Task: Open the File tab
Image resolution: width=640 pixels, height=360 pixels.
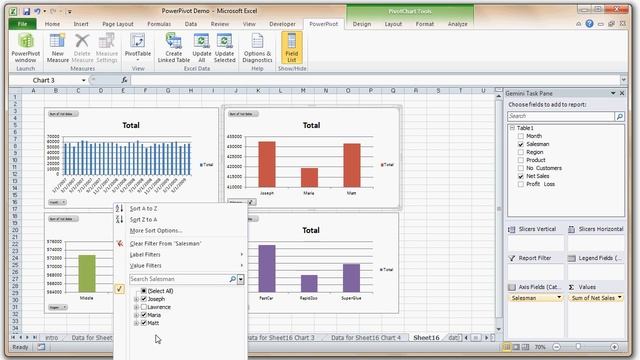Action: coord(22,24)
